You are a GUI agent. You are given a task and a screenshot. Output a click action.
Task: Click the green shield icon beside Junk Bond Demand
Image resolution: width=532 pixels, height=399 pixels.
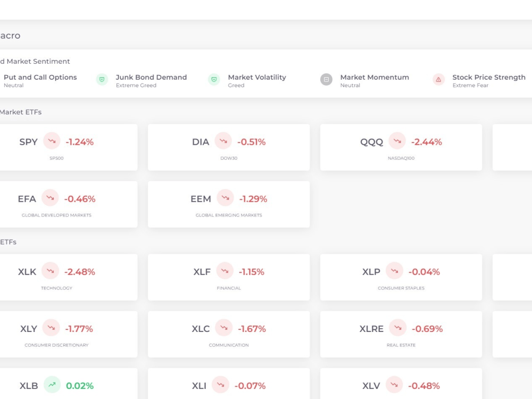pyautogui.click(x=102, y=79)
